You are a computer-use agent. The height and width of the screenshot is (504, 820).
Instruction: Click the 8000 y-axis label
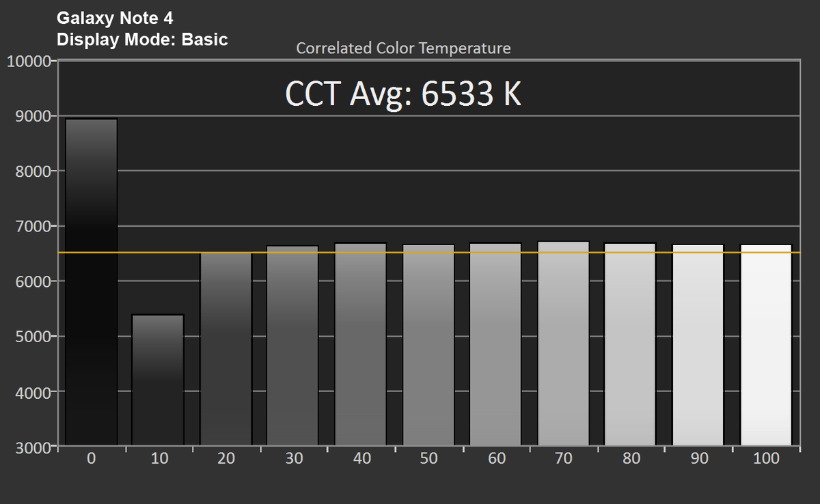pos(33,171)
